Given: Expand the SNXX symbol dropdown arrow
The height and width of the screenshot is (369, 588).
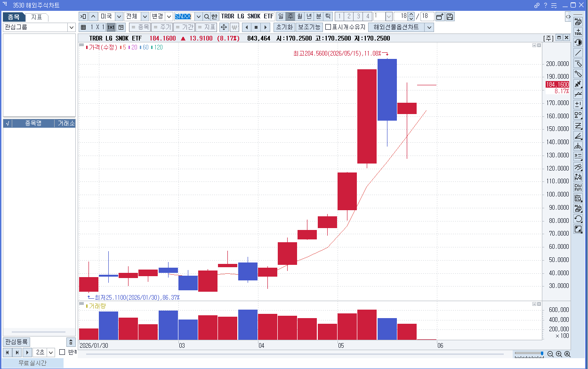Looking at the screenshot, I should point(198,16).
